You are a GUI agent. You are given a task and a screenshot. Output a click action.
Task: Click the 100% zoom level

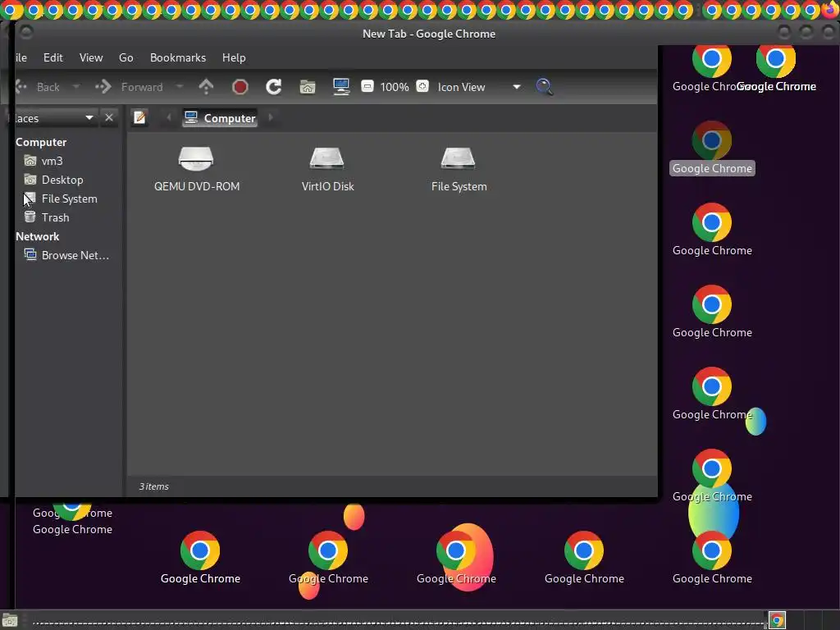pos(395,87)
